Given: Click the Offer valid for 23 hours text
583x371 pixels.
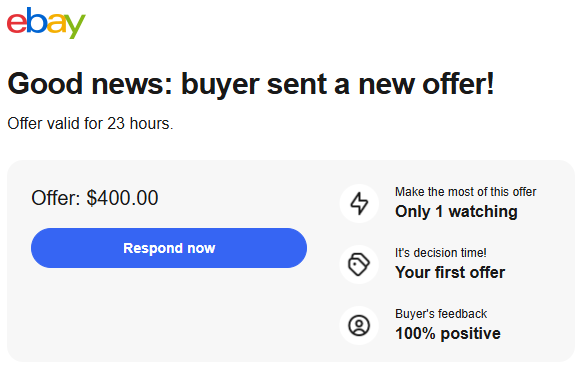Looking at the screenshot, I should (90, 123).
